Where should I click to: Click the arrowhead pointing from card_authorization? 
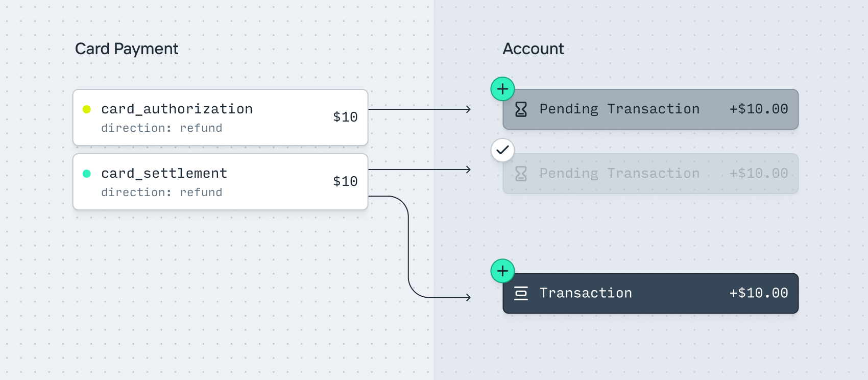pyautogui.click(x=468, y=109)
